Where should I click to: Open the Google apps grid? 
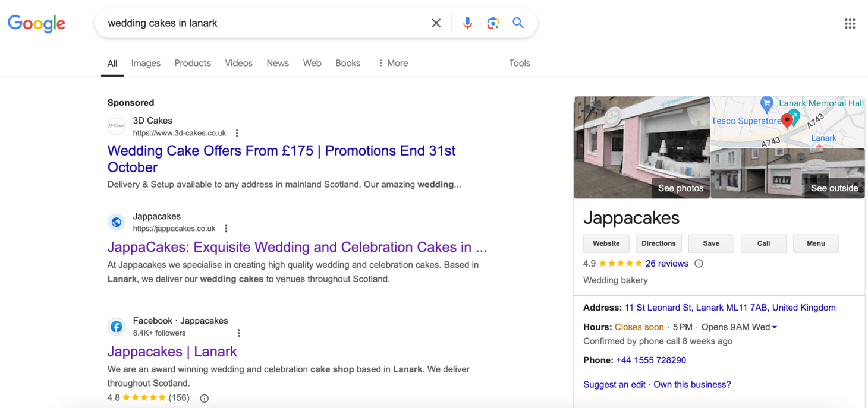coord(850,23)
